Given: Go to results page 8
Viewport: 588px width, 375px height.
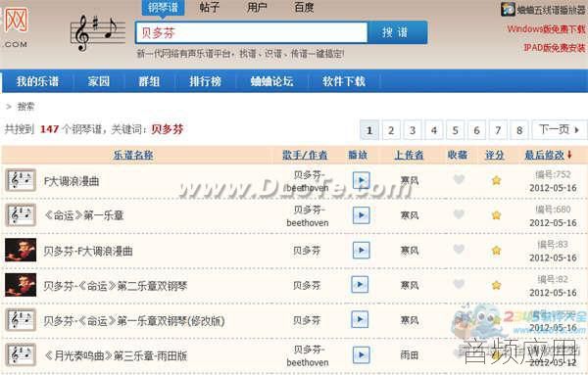Looking at the screenshot, I should 519,130.
